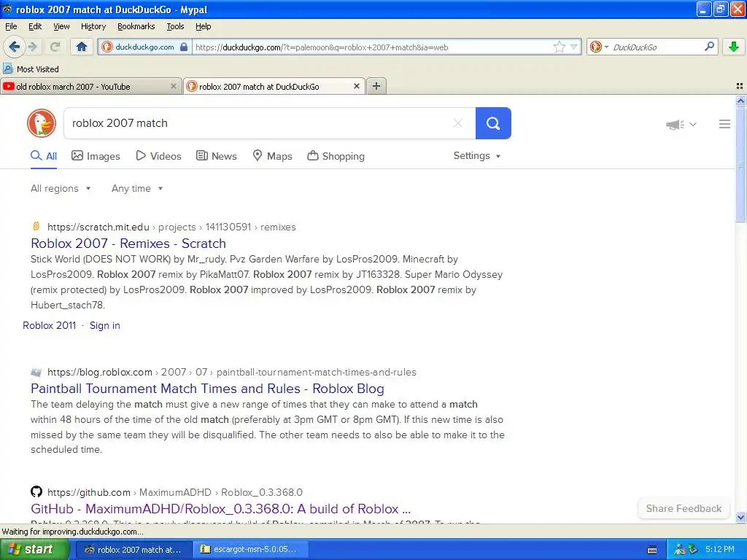This screenshot has height=560, width=747.
Task: Click the scrollbar down arrow
Action: click(x=740, y=517)
